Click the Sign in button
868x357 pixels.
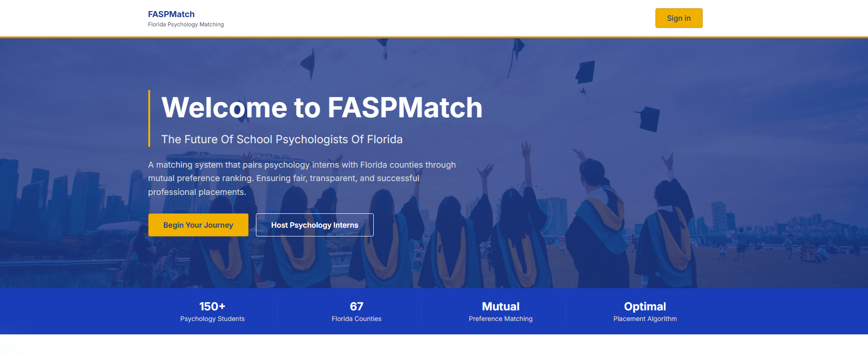point(678,18)
